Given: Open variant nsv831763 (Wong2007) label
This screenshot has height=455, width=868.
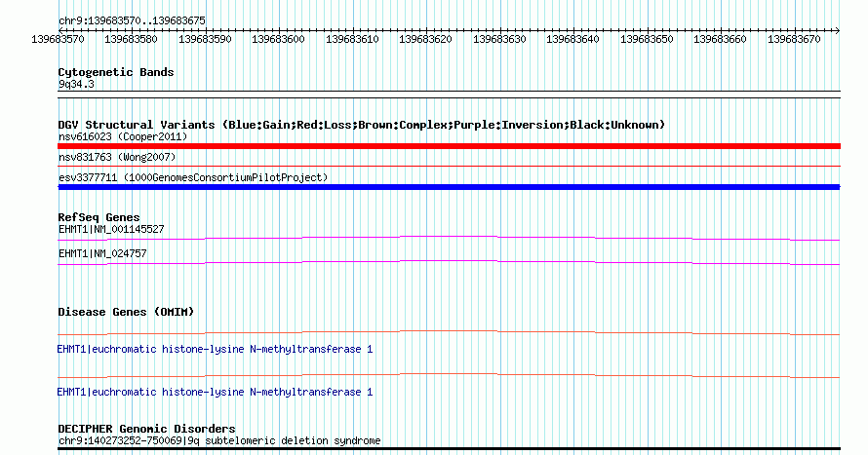Looking at the screenshot, I should tap(117, 157).
